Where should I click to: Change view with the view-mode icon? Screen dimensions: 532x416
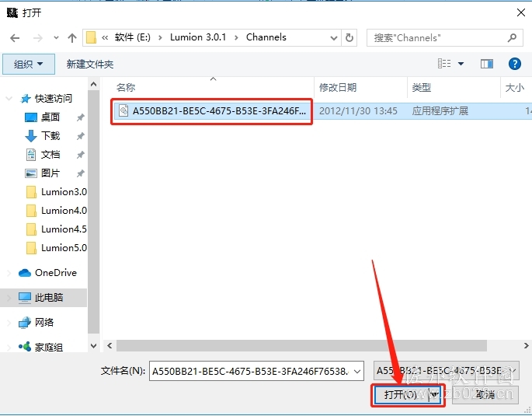[444, 64]
